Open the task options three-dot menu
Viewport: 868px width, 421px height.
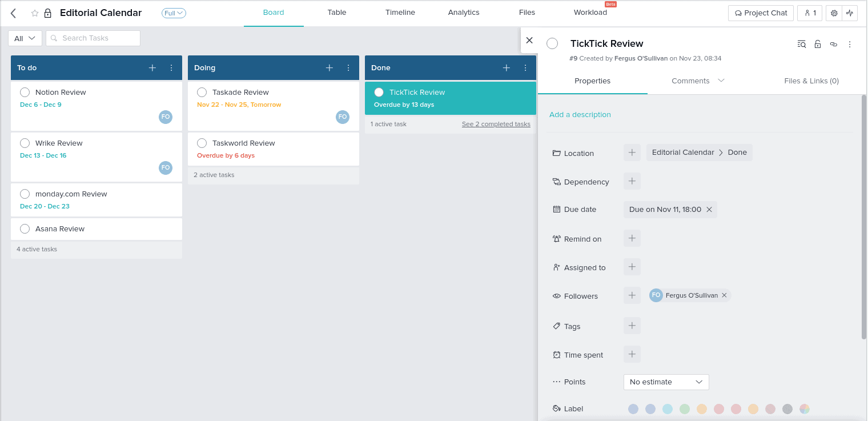point(850,43)
